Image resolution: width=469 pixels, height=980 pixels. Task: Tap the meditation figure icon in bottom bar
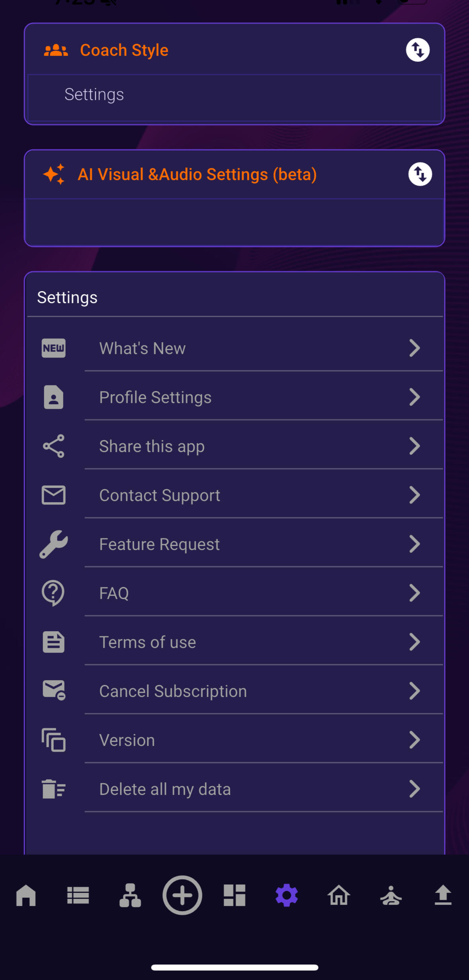391,896
